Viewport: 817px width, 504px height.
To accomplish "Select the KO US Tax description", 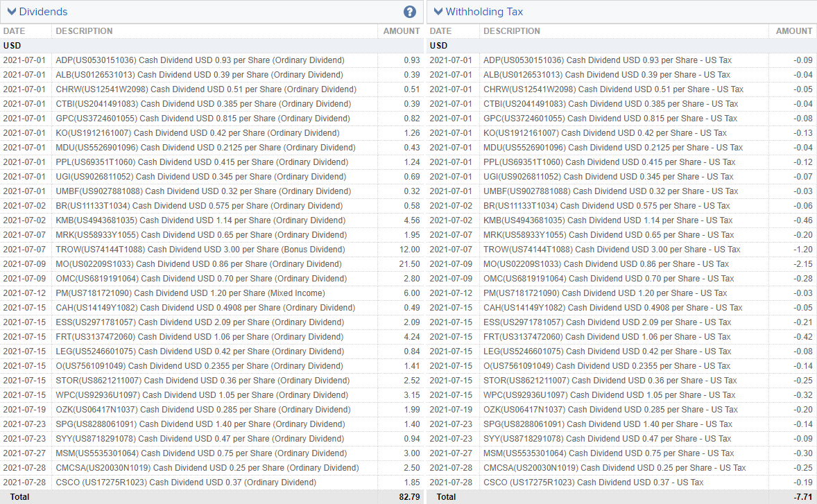I will pyautogui.click(x=605, y=133).
